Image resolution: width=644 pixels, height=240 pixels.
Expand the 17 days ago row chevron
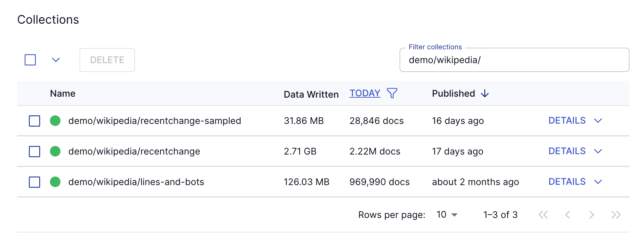click(x=598, y=151)
